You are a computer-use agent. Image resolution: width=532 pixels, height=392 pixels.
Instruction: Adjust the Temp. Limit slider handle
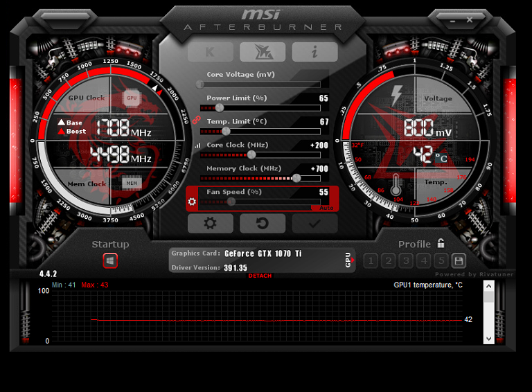click(226, 131)
